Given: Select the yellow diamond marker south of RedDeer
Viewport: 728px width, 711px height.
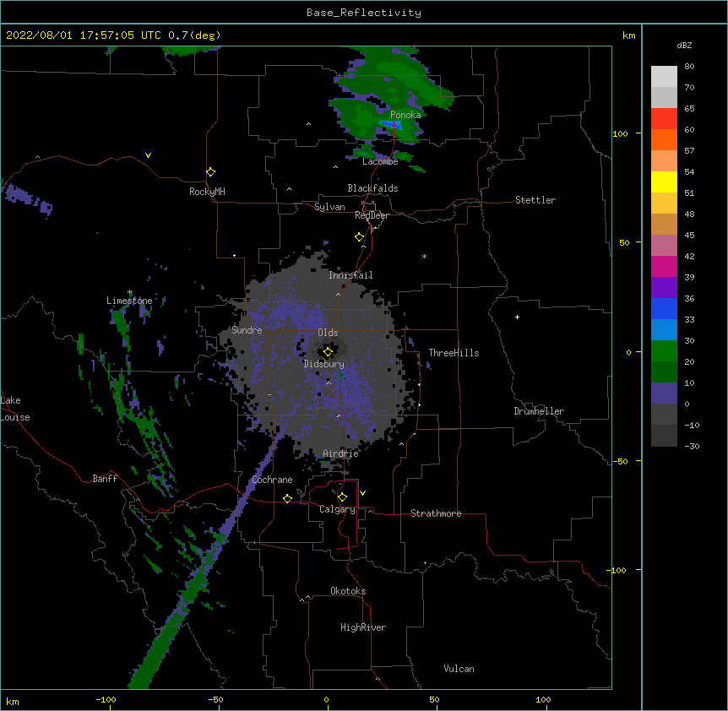Looking at the screenshot, I should coord(360,237).
